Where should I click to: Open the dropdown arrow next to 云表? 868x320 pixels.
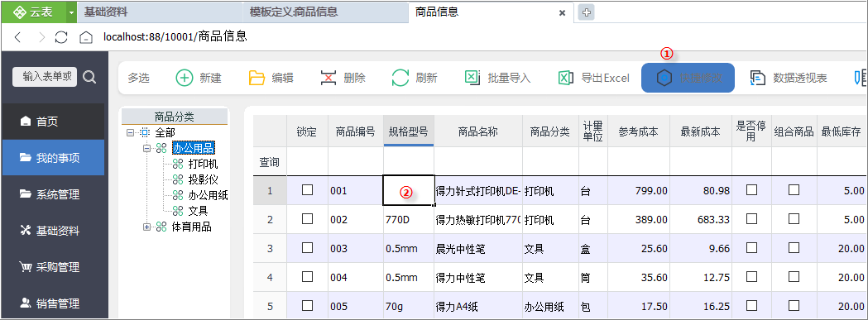[71, 12]
